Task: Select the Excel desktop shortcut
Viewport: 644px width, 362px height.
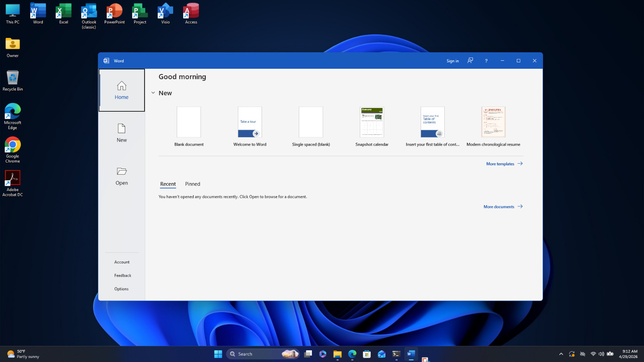Action: click(64, 14)
